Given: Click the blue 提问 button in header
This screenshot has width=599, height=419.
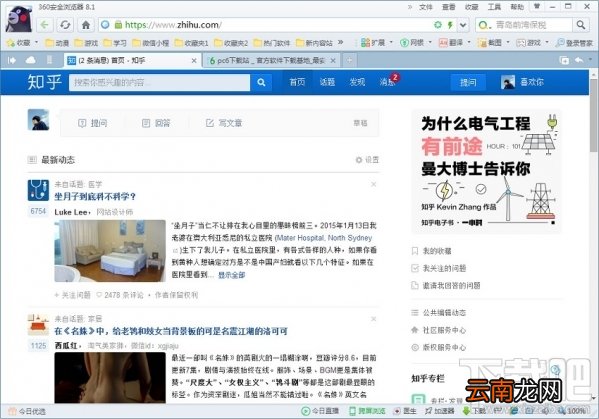Looking at the screenshot, I should [468, 82].
